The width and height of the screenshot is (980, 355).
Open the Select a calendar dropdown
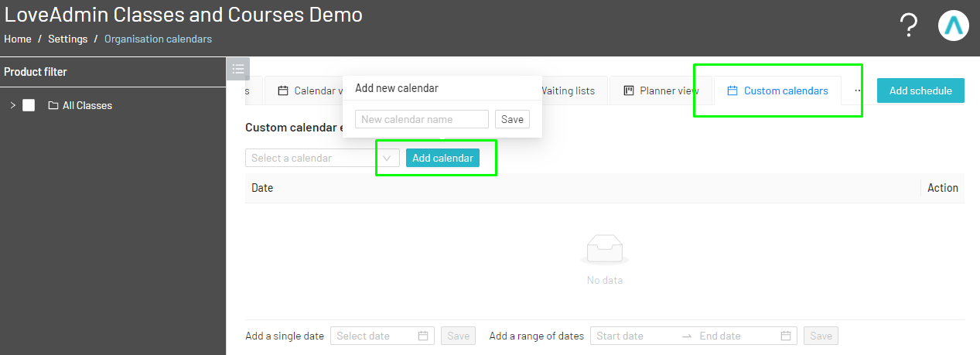(323, 158)
